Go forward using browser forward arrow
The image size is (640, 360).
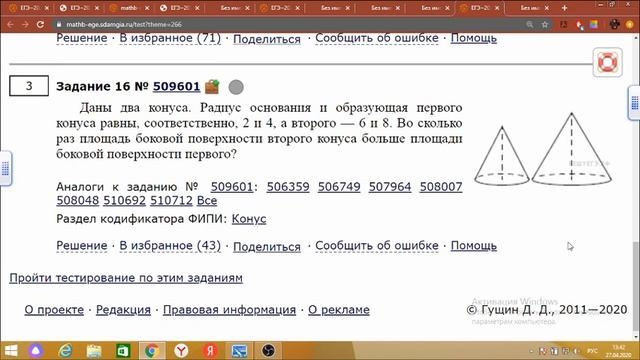pyautogui.click(x=25, y=24)
